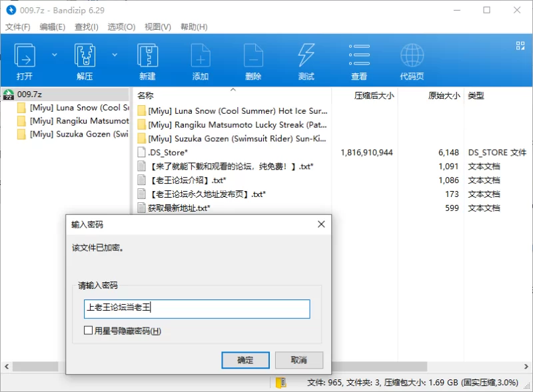Click the Bandizip app icon in title bar
Screen dimensions: 533x392
tap(11, 10)
